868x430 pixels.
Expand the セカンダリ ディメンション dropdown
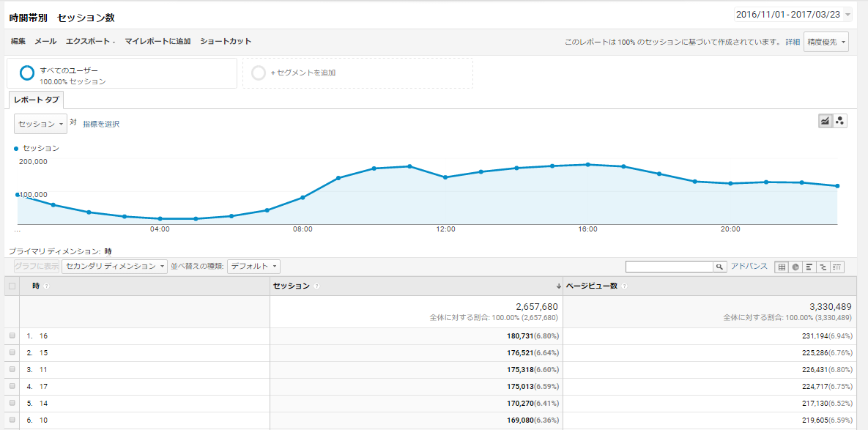click(x=115, y=267)
